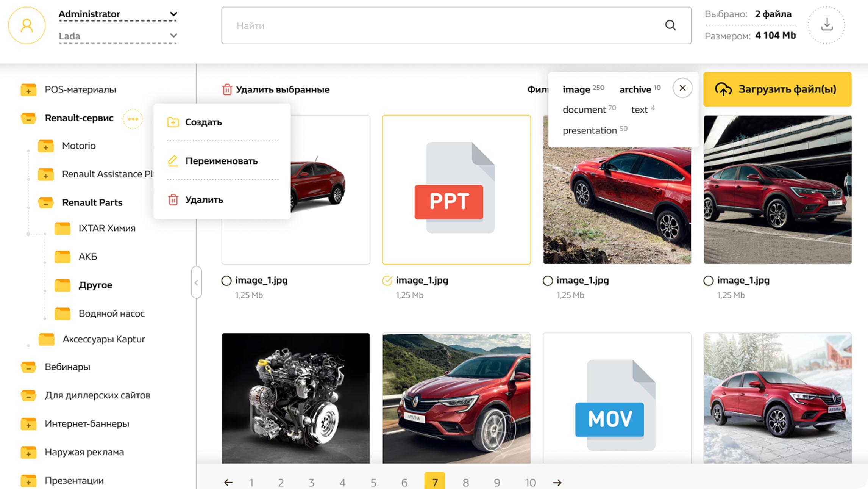The height and width of the screenshot is (489, 868).
Task: Click the Загрузить файл(ы) upload button
Action: (777, 89)
